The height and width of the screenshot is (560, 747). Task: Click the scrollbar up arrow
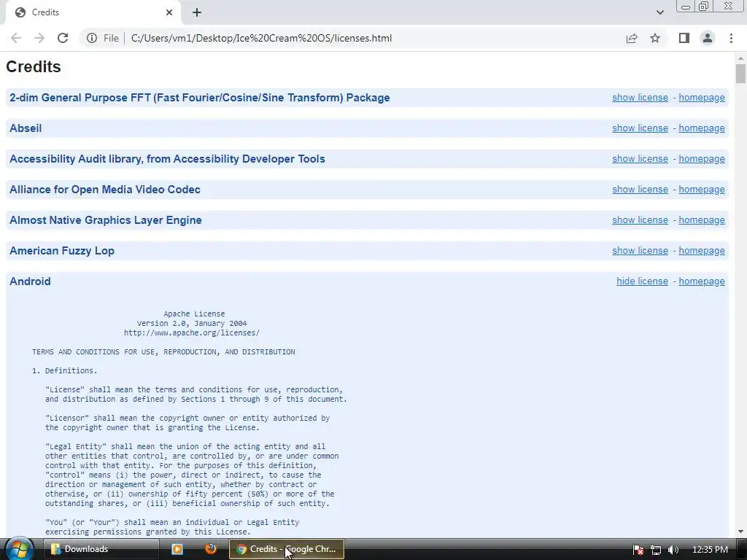tap(740, 58)
